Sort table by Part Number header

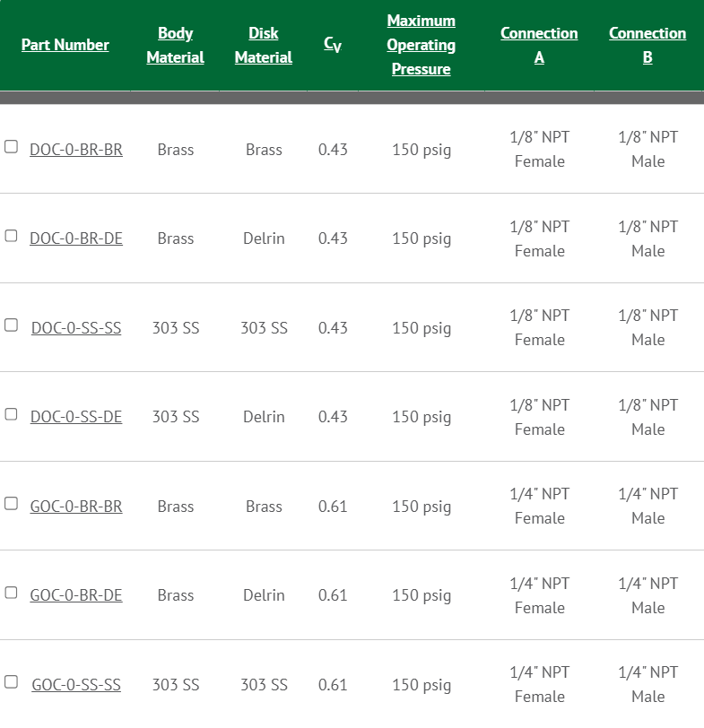(65, 45)
